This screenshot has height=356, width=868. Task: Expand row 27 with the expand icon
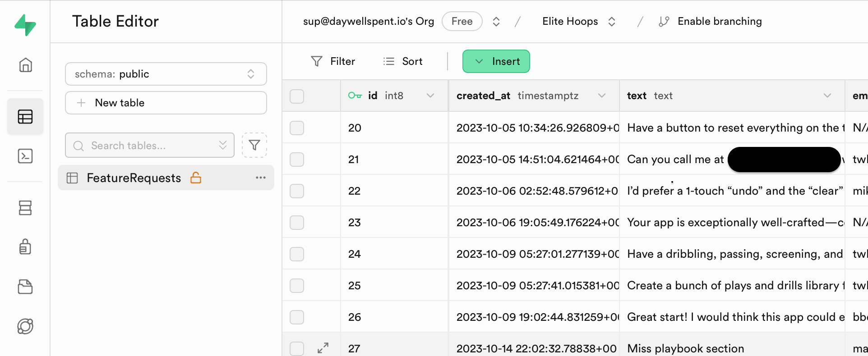(x=323, y=348)
